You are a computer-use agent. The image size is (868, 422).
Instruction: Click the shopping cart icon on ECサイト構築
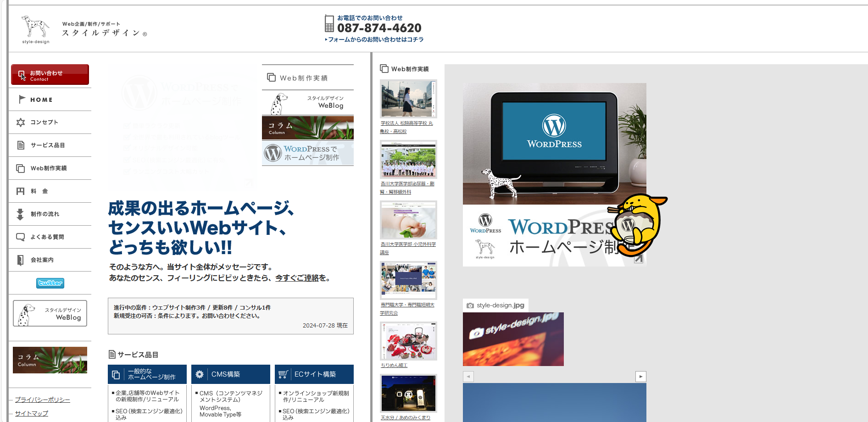283,374
